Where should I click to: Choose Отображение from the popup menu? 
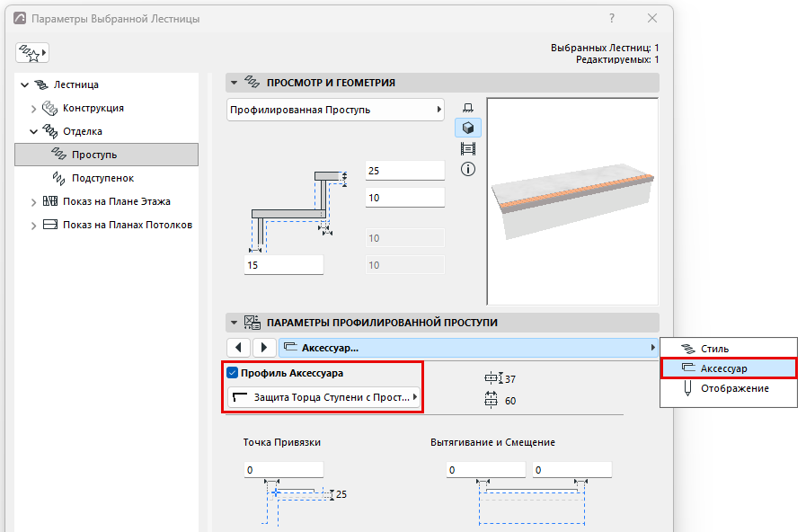pos(729,388)
